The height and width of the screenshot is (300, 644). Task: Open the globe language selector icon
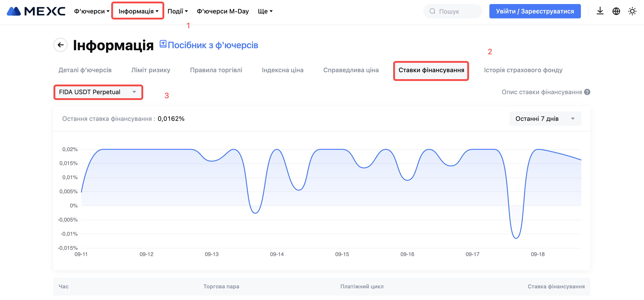click(616, 11)
